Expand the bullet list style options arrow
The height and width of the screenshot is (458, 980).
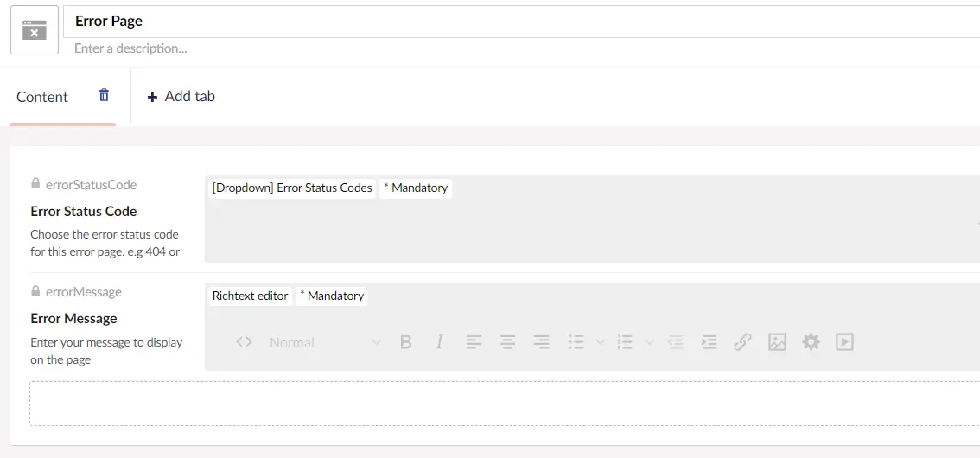(601, 342)
